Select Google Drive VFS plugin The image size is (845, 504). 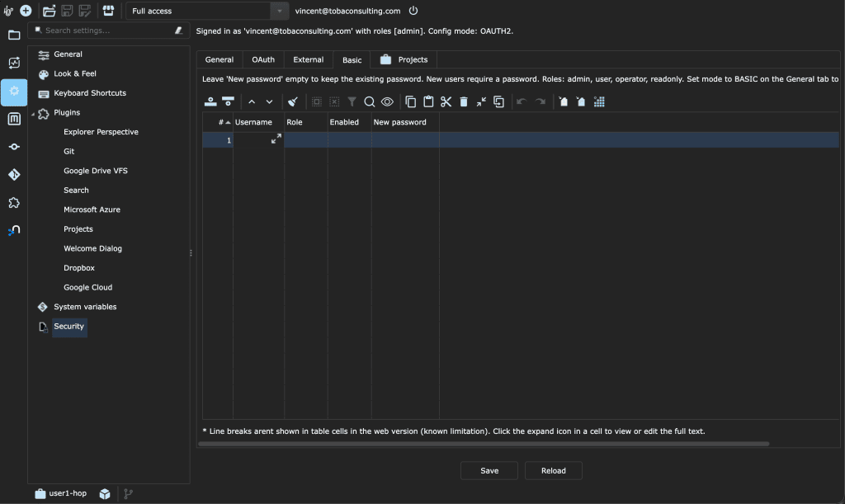(x=96, y=171)
